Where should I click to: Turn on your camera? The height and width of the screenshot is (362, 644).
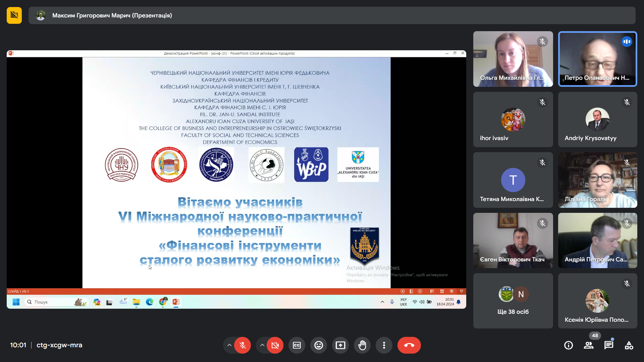click(275, 345)
